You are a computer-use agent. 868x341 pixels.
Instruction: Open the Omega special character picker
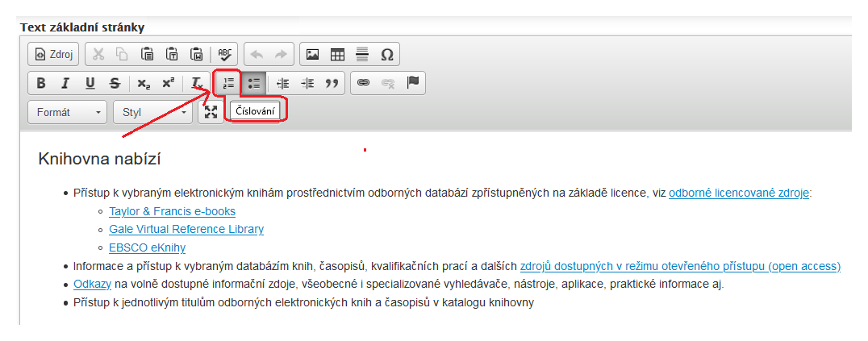click(387, 54)
